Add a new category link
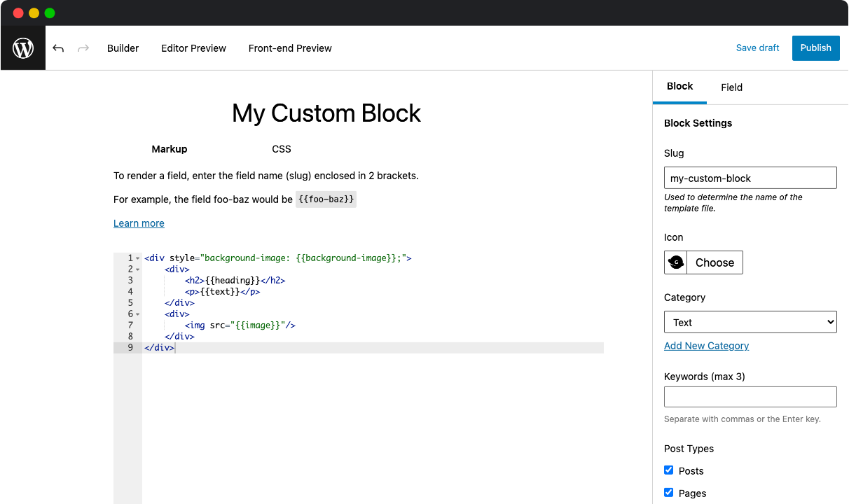This screenshot has height=504, width=849. [706, 346]
